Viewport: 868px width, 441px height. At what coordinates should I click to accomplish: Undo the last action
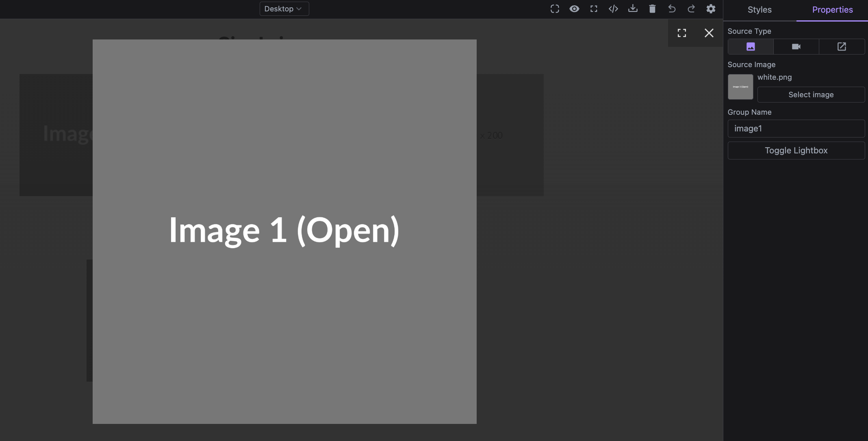coord(672,9)
